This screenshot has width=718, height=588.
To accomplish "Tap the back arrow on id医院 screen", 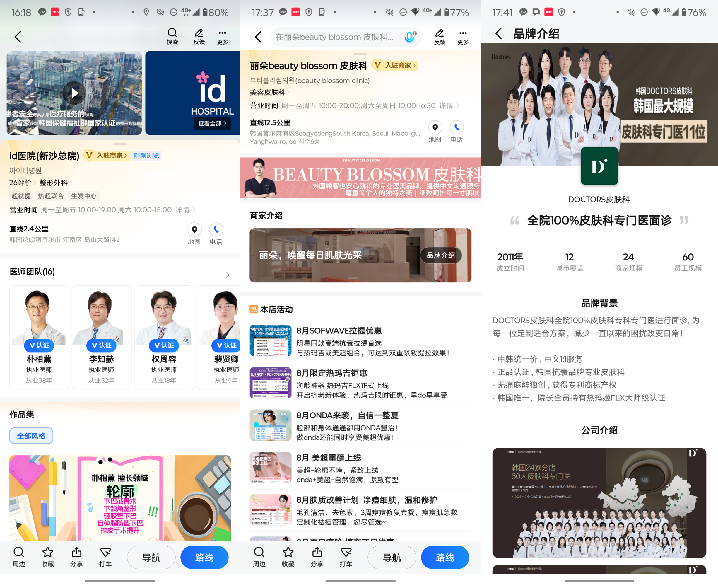I will 18,37.
